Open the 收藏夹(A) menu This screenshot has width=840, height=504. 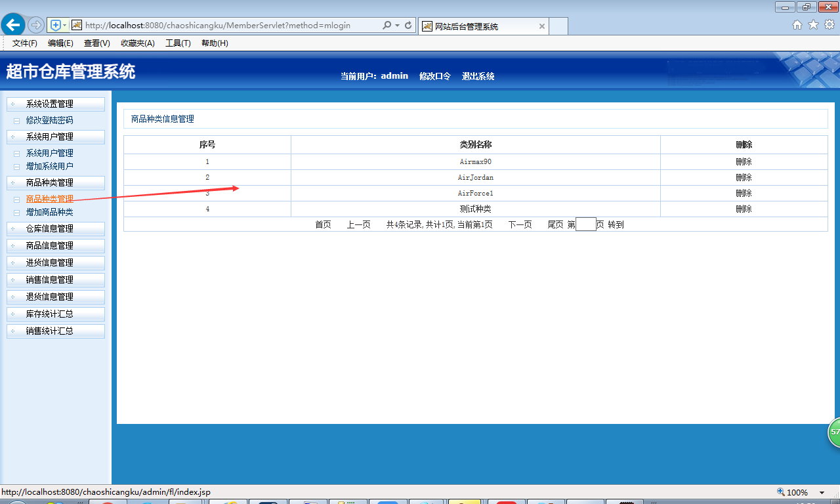137,43
